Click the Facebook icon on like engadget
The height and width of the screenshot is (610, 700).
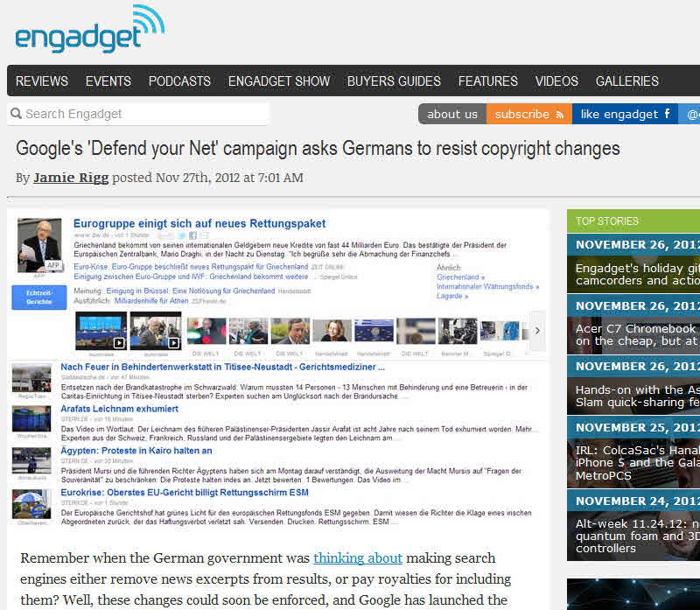(x=667, y=114)
